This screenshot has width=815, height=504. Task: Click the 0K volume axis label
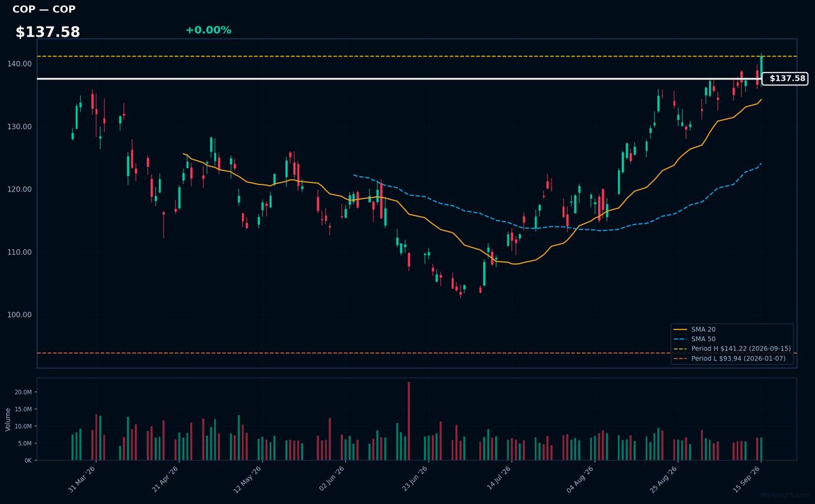click(27, 461)
